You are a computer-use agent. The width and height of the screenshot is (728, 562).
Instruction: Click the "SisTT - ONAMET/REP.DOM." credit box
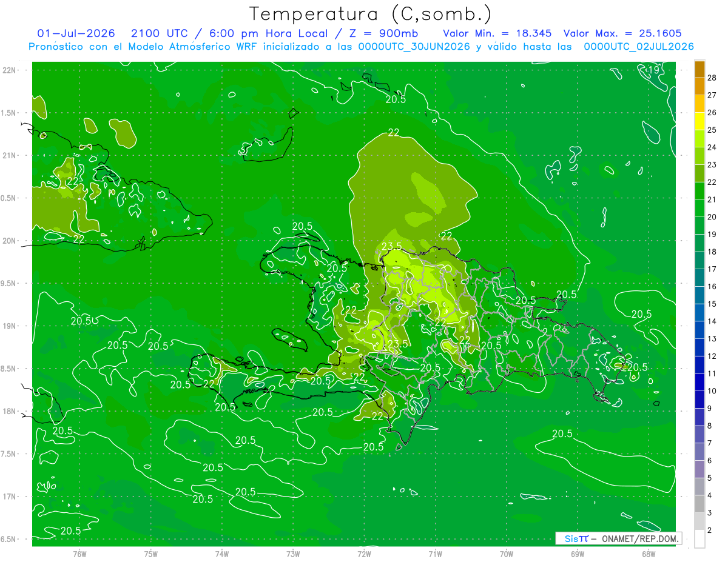618,538
